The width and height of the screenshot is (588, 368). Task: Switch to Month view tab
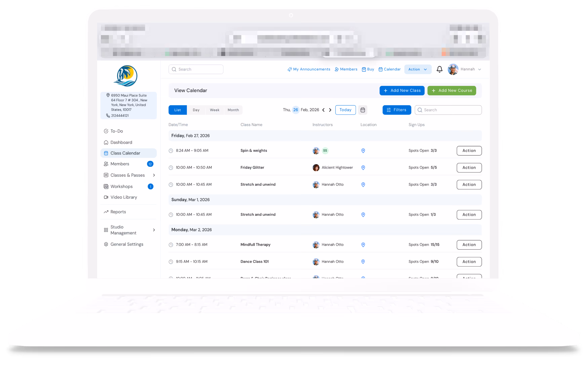(233, 110)
